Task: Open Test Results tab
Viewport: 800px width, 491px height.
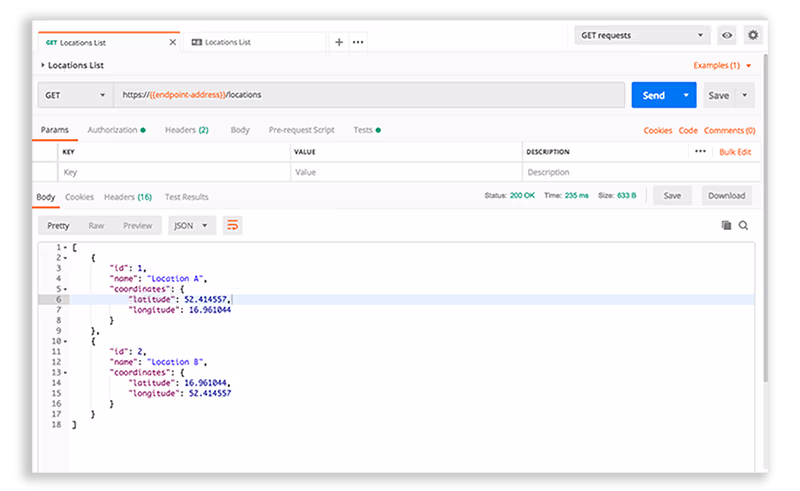Action: pyautogui.click(x=186, y=197)
